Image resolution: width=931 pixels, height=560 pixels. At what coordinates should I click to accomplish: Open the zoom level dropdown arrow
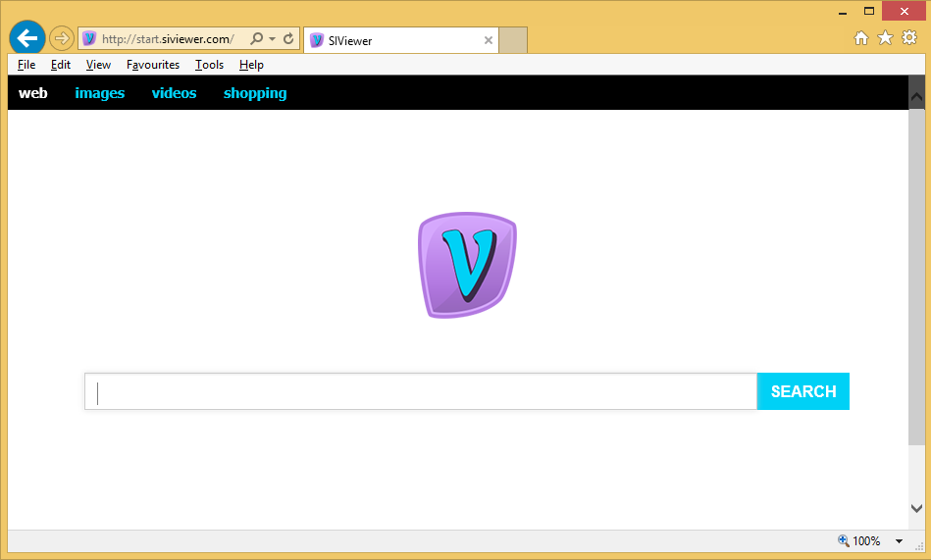click(x=899, y=541)
